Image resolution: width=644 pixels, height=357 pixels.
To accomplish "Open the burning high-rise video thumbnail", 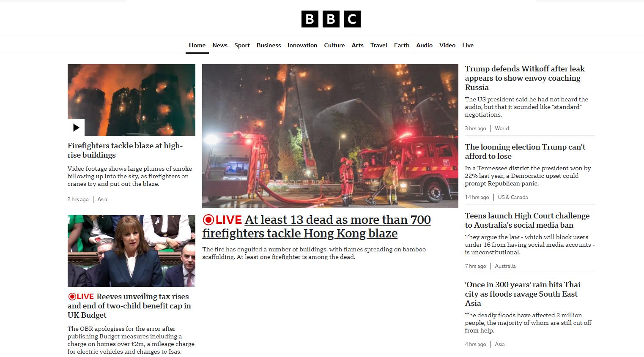I will click(x=132, y=100).
